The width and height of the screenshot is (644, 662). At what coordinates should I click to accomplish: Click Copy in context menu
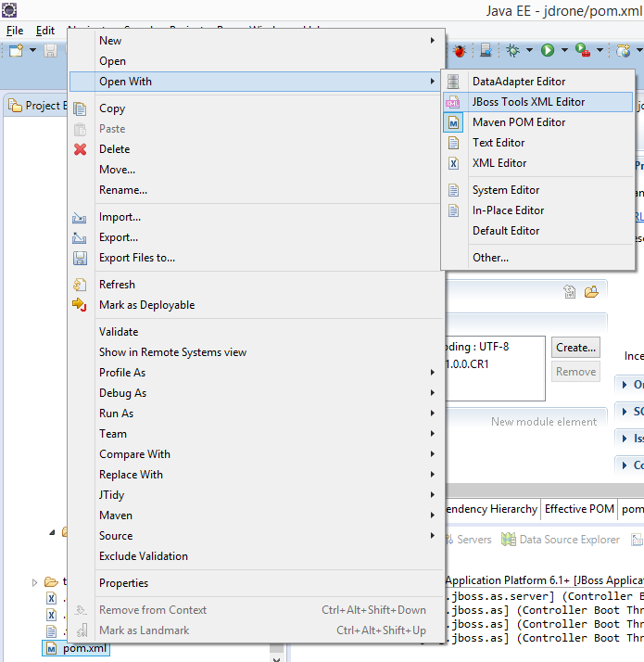coord(256,108)
